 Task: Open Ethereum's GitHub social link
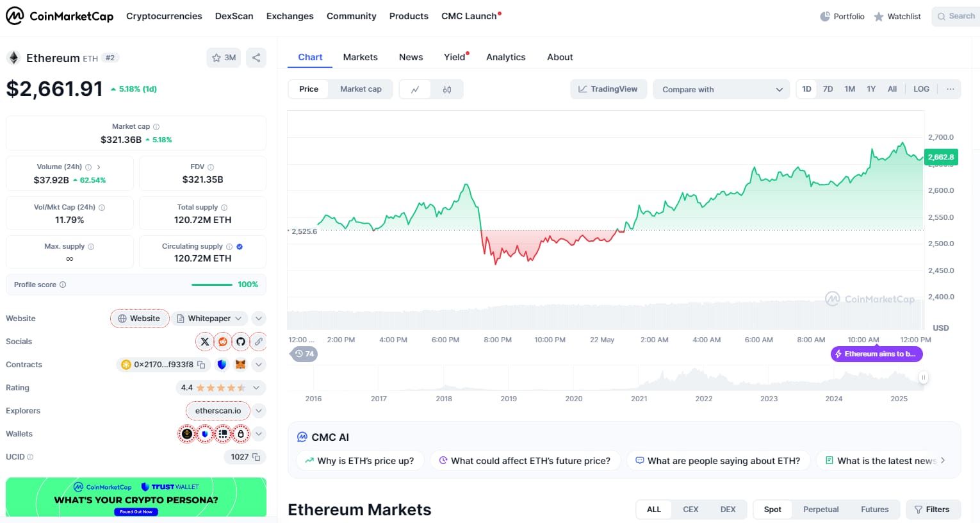tap(241, 342)
